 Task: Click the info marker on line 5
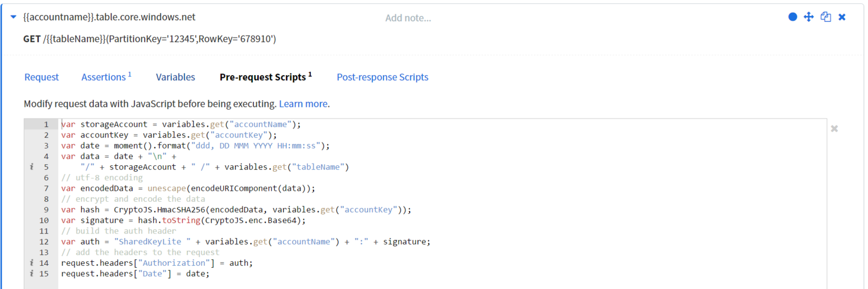point(32,167)
